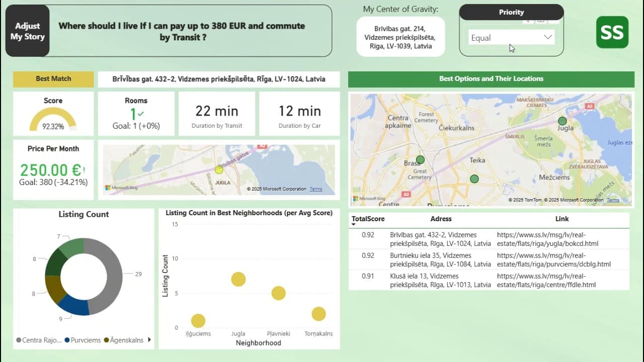Click the Pļavnieki axis label
Viewport: 644px width, 362px height.
(x=278, y=334)
